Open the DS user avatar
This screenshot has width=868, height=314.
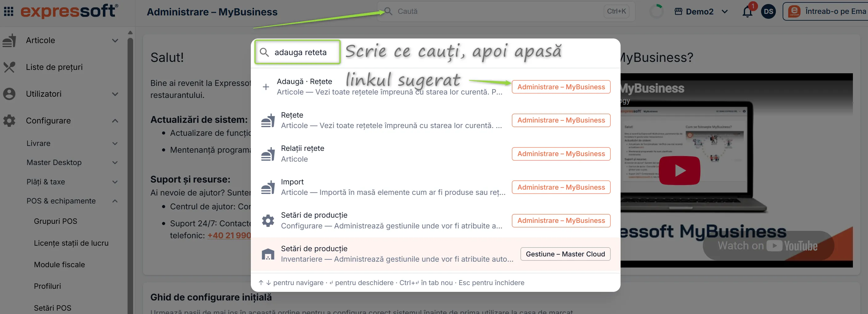(768, 12)
